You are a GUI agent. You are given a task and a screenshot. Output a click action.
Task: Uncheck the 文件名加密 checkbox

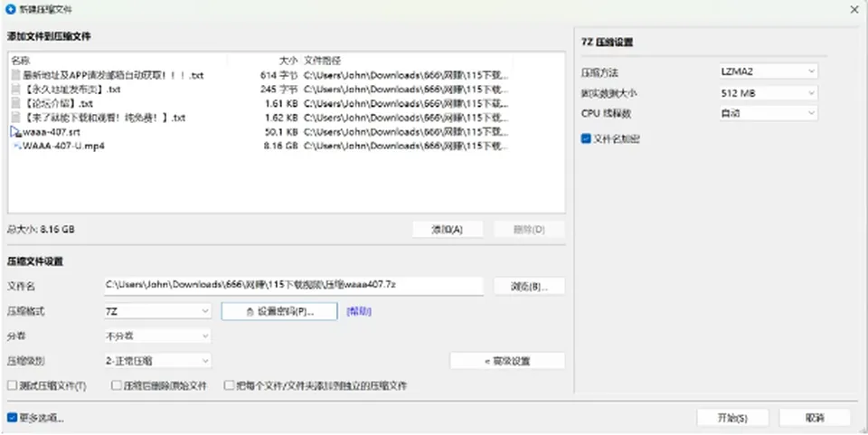[x=586, y=139]
